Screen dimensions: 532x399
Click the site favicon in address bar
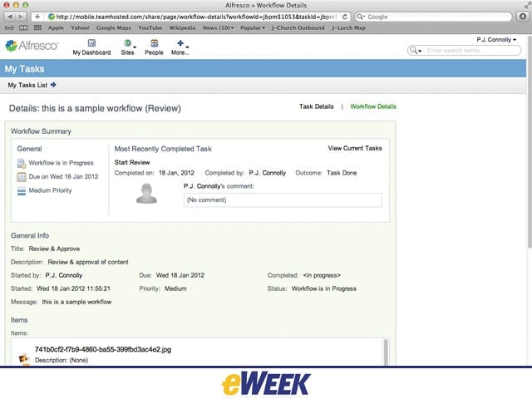[x=52, y=17]
